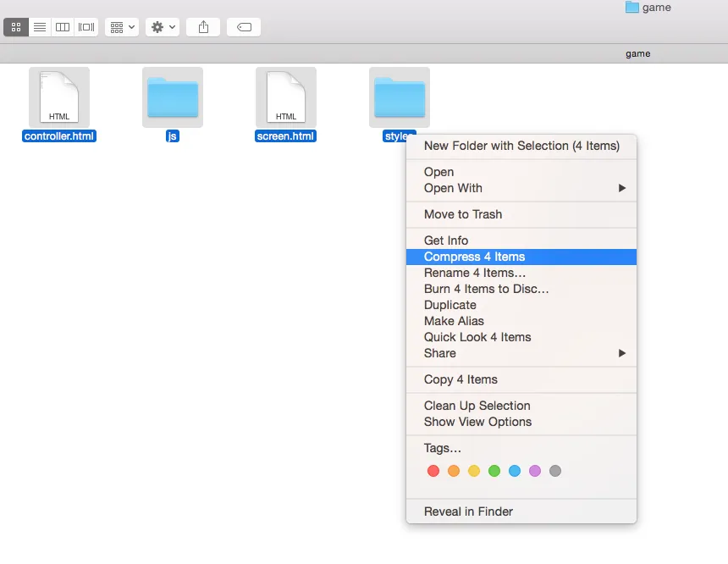Apply the orange tag color
The height and width of the screenshot is (564, 728).
[x=454, y=471]
